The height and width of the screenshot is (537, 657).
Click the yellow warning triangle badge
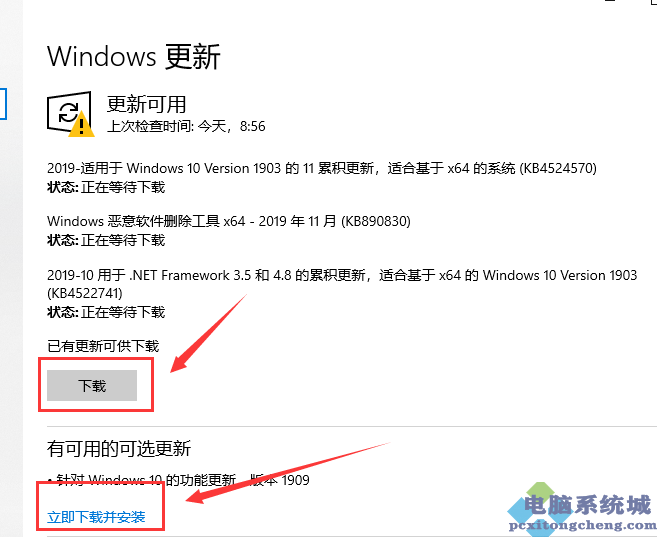click(81, 124)
